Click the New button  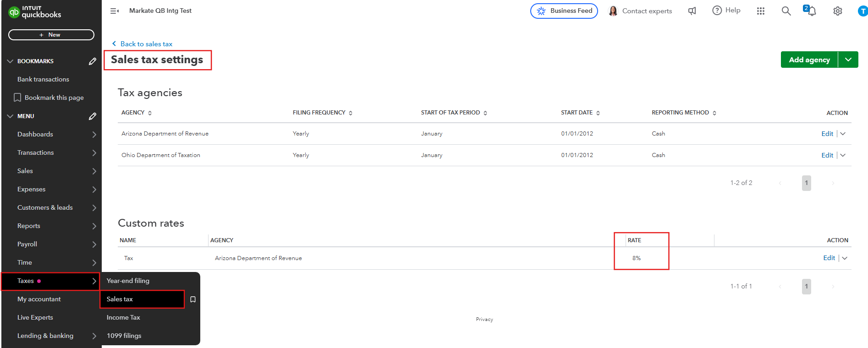(x=51, y=35)
